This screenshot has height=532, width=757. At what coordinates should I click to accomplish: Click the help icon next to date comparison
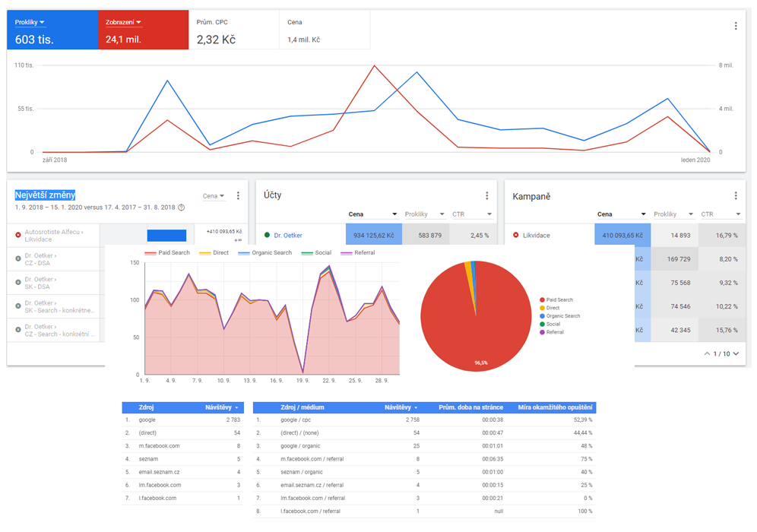(x=181, y=207)
